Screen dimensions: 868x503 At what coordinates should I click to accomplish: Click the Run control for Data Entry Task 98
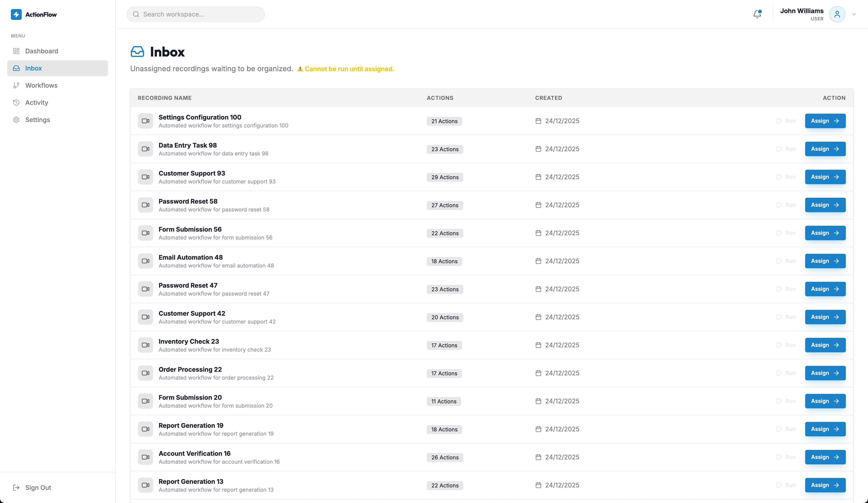pos(786,149)
